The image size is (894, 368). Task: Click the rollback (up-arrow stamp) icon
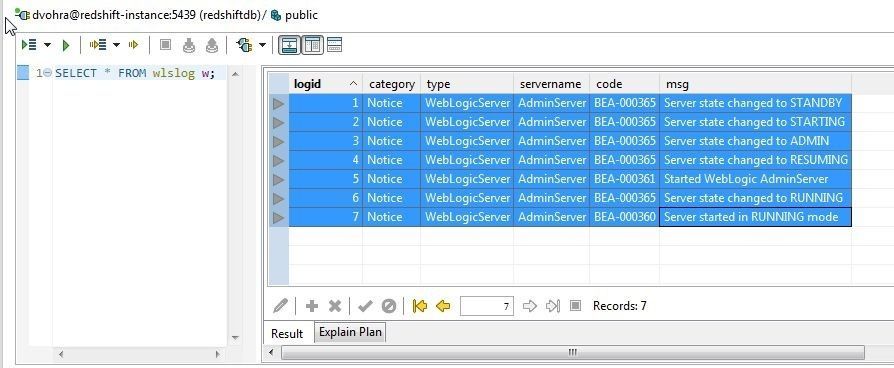[x=212, y=45]
